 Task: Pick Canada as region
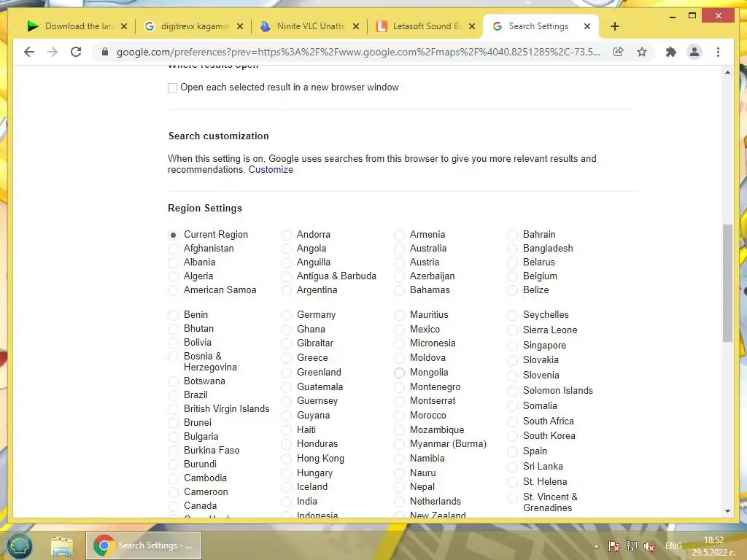174,506
